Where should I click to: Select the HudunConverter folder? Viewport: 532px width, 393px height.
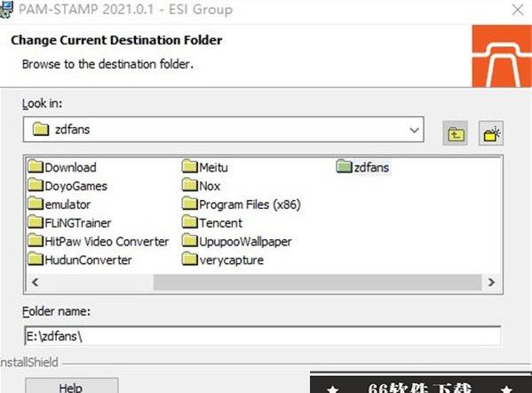[80, 260]
